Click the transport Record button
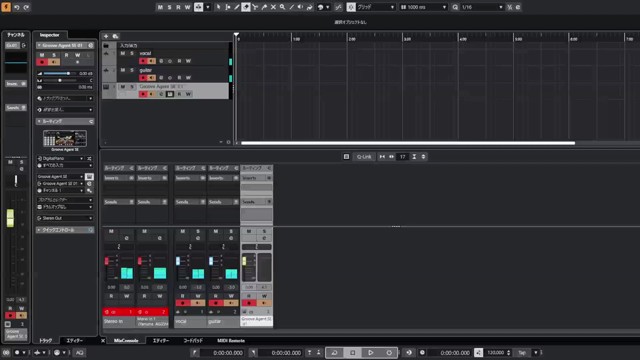Screen dimensions: 640x360 coord(389,352)
